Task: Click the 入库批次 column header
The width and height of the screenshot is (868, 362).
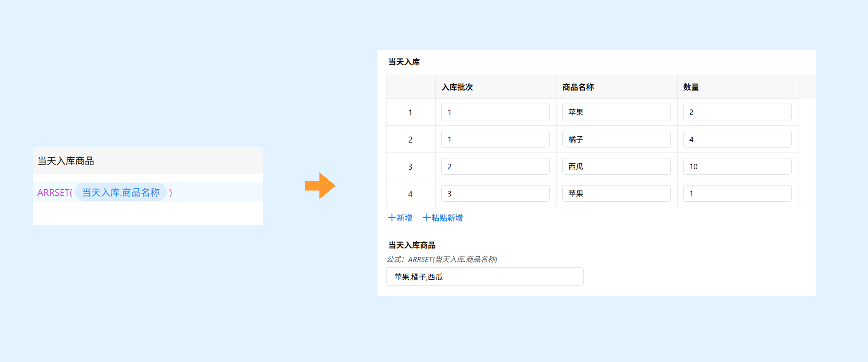Action: [457, 87]
